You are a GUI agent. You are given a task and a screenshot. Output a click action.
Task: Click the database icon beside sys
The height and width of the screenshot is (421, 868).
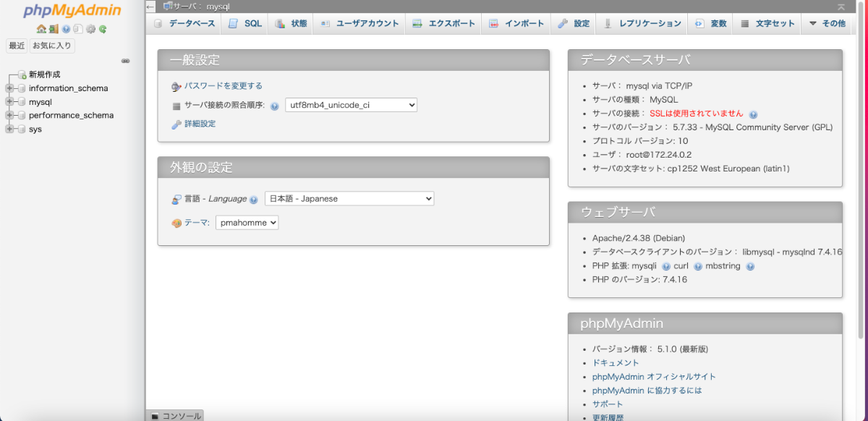point(22,129)
